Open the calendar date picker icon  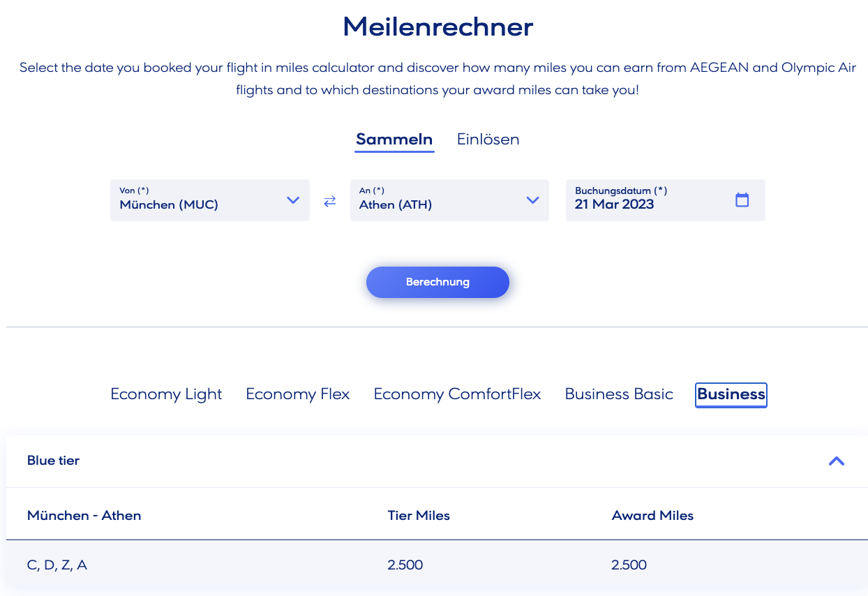[742, 200]
